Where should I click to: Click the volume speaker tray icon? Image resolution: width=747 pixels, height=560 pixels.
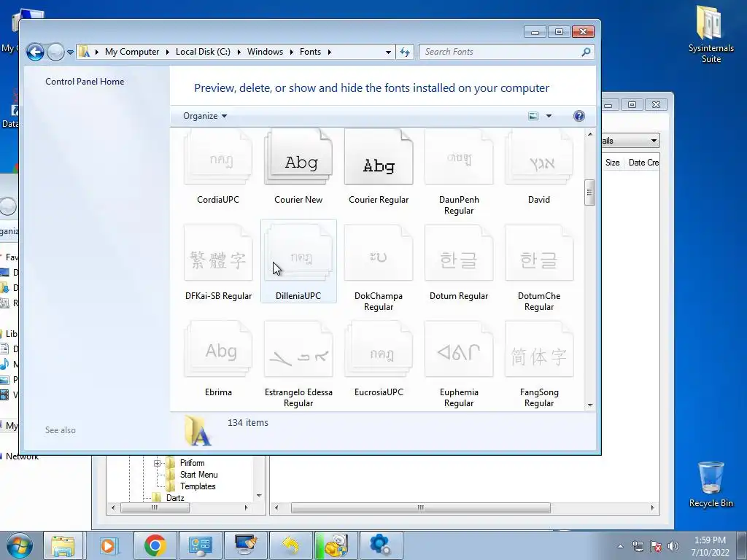[x=673, y=546]
